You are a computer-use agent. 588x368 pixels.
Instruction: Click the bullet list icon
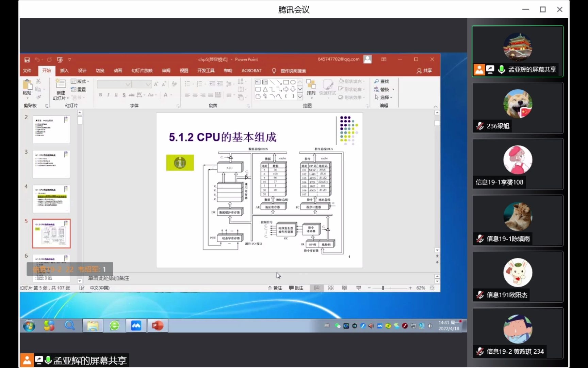point(187,84)
